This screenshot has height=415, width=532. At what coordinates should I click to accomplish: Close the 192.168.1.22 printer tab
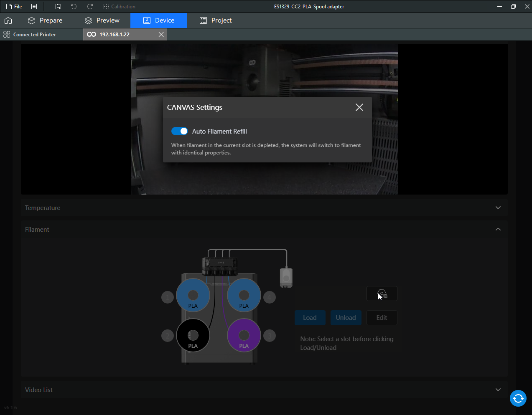pos(161,35)
